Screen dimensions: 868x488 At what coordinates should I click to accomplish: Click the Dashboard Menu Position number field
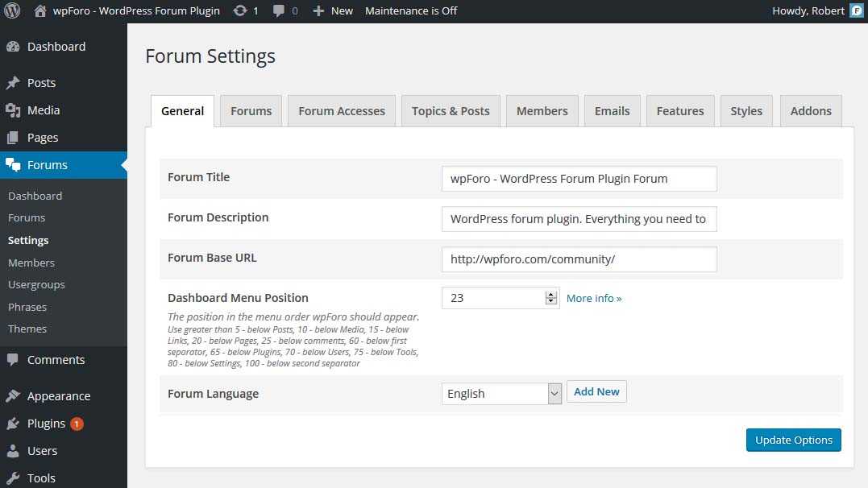coord(500,298)
